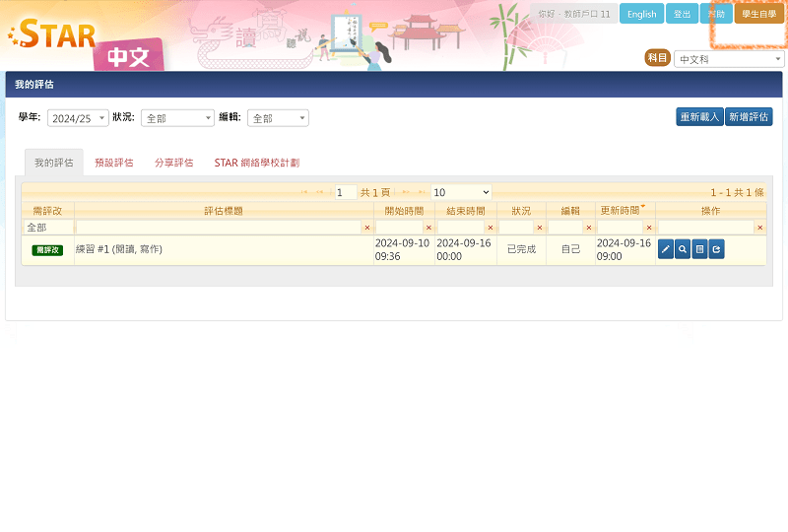The image size is (788, 532).
Task: Click the pencil edit icon for 練習 #1
Action: coord(666,249)
